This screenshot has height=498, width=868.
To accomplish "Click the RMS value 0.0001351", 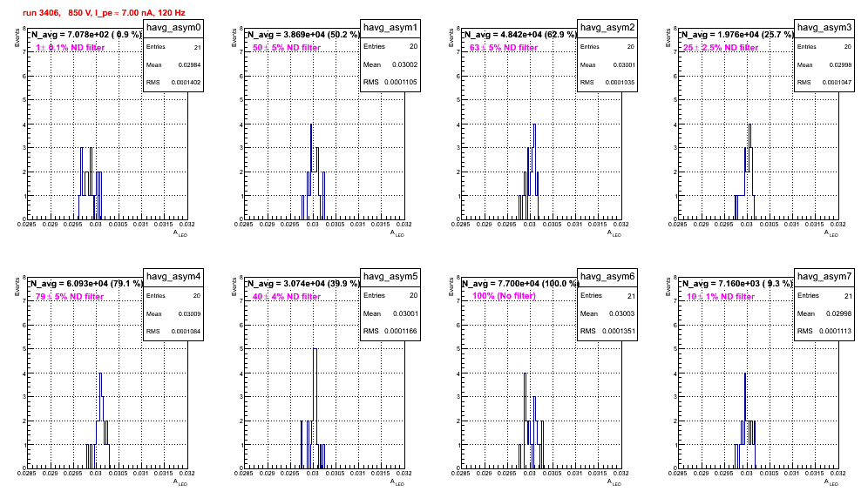I will pyautogui.click(x=619, y=331).
